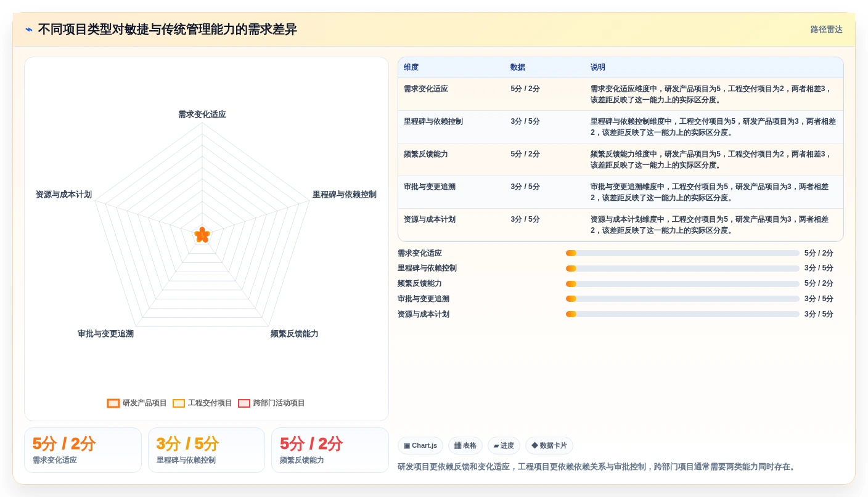Click the red 跨部门活动项目 legend swatch

pyautogui.click(x=244, y=403)
